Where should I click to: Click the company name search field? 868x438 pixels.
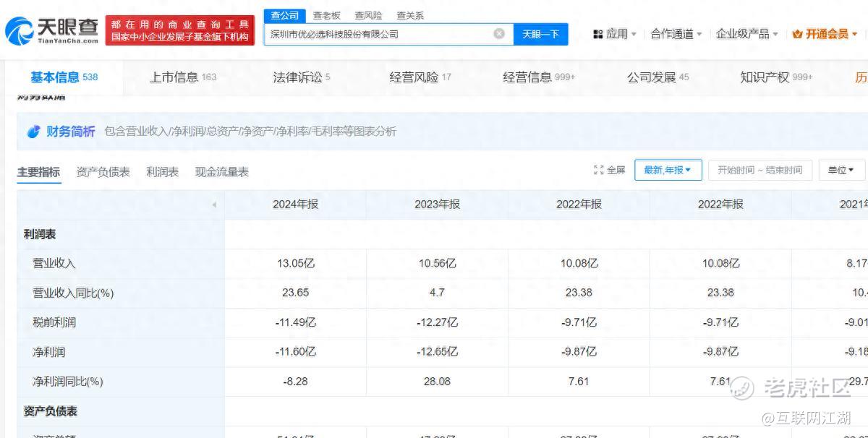click(380, 34)
